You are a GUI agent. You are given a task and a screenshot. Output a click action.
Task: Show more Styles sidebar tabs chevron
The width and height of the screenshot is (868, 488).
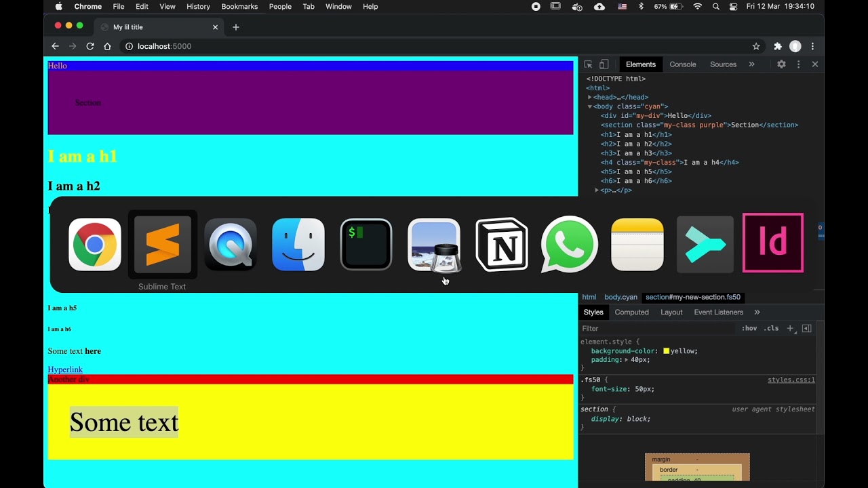click(757, 312)
